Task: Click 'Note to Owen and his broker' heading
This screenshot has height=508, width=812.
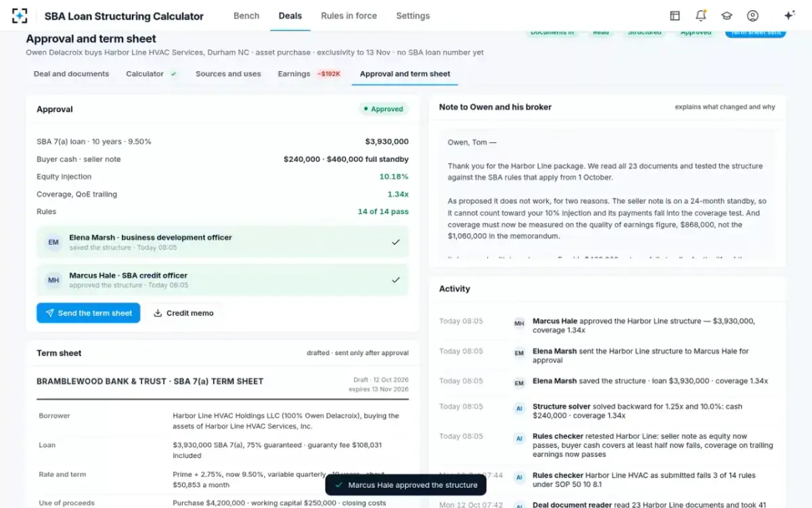Action: (x=495, y=107)
